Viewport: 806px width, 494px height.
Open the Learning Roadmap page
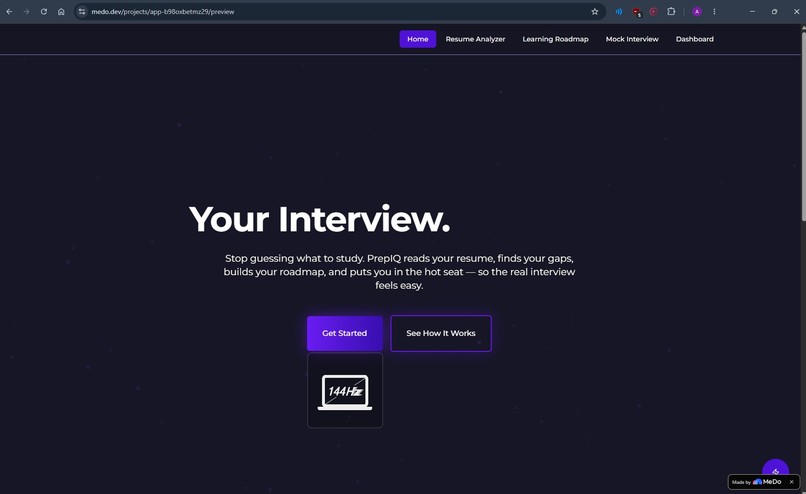555,39
